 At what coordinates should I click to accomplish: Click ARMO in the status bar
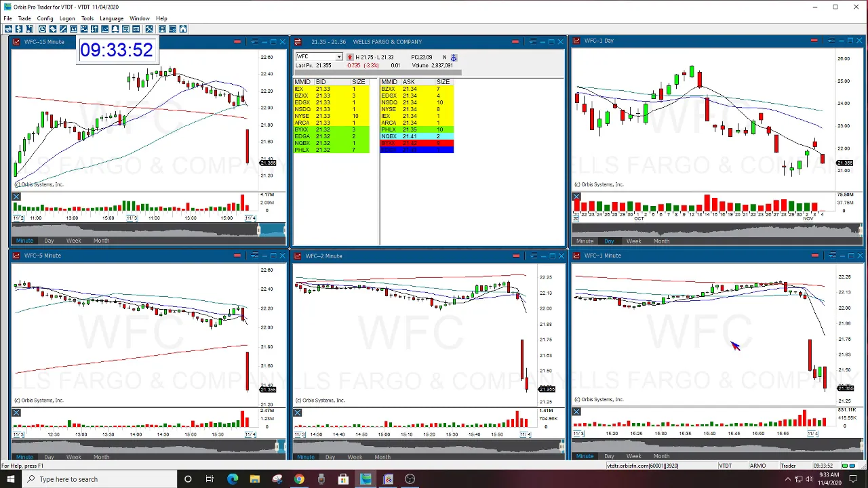[757, 466]
